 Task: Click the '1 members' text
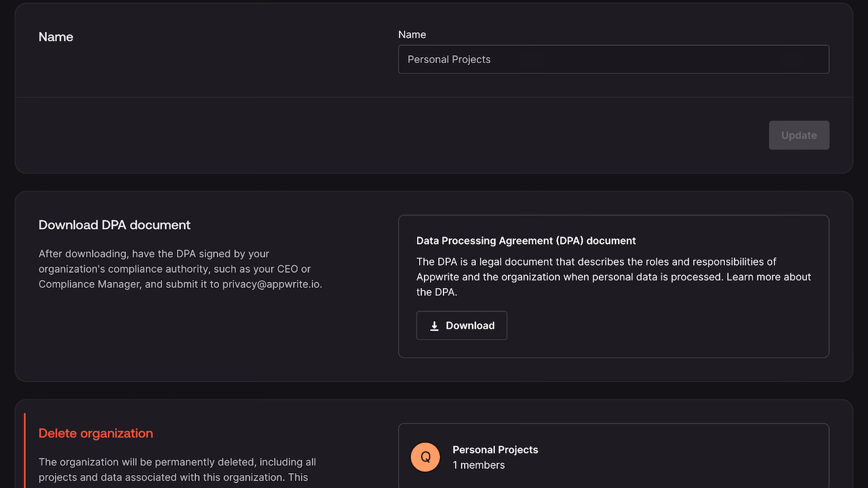(x=479, y=465)
